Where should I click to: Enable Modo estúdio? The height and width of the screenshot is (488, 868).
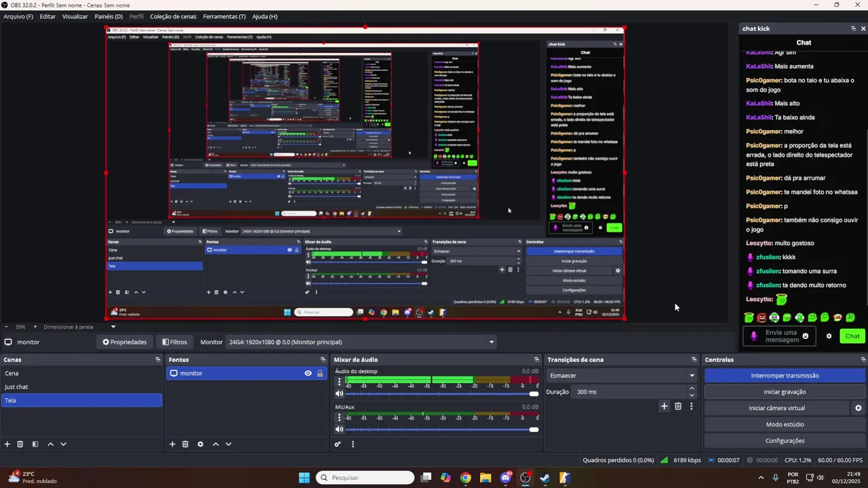click(x=785, y=424)
